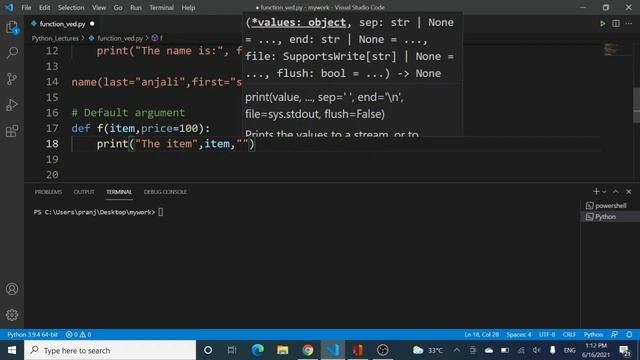The height and width of the screenshot is (360, 640).
Task: Run Python file with play icon
Action: click(602, 24)
